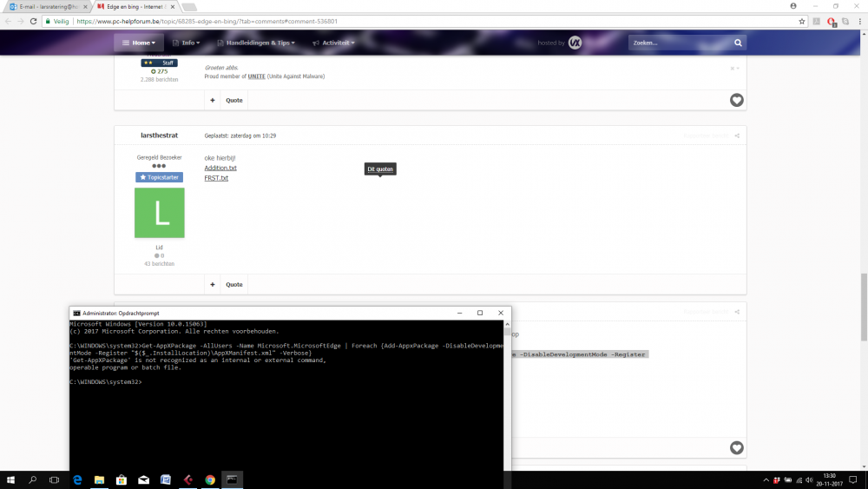Select the Command Prompt taskbar icon
Screen dimensions: 868x489
[x=232, y=479]
